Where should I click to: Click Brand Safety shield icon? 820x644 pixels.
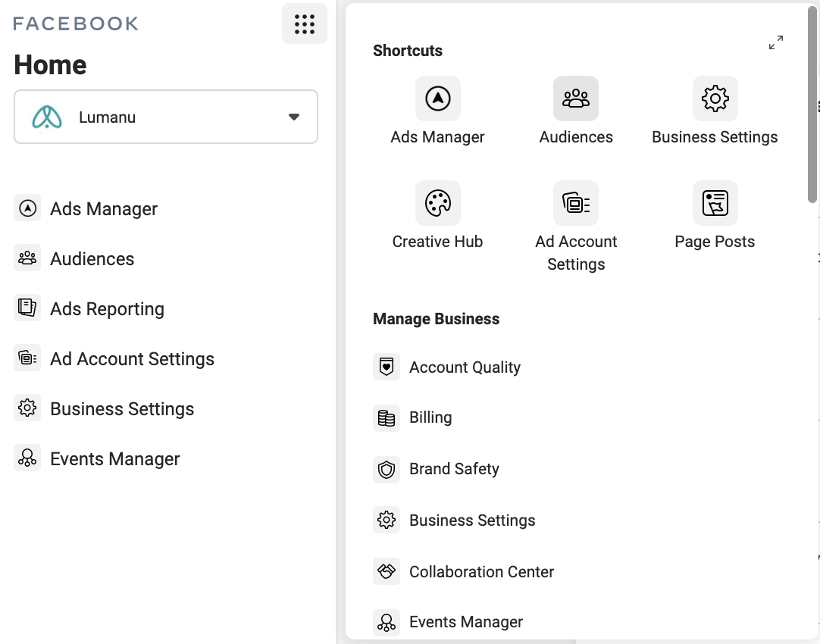[387, 470]
